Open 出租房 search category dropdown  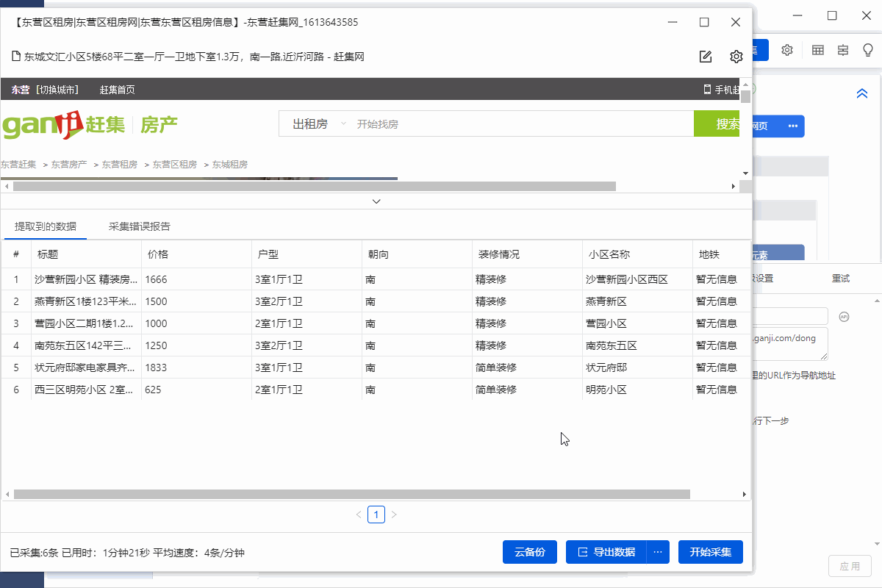click(318, 124)
